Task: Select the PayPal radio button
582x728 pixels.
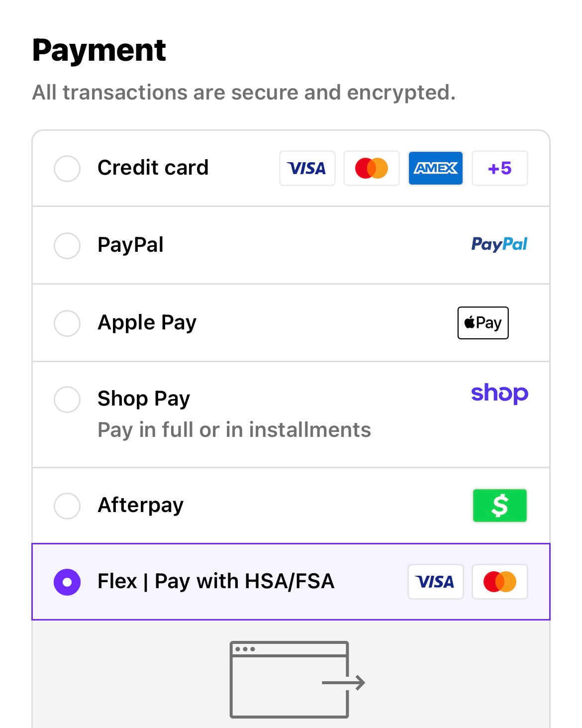Action: point(67,245)
